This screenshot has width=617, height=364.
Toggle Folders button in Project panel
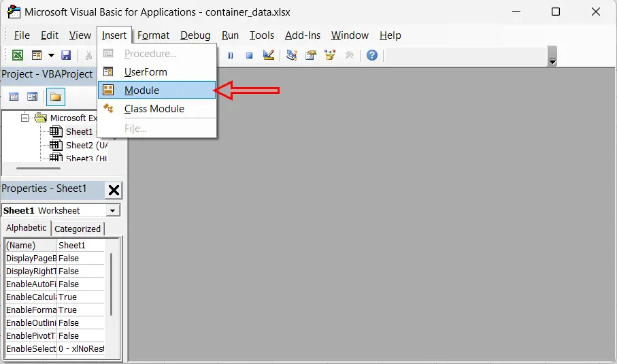click(x=56, y=97)
